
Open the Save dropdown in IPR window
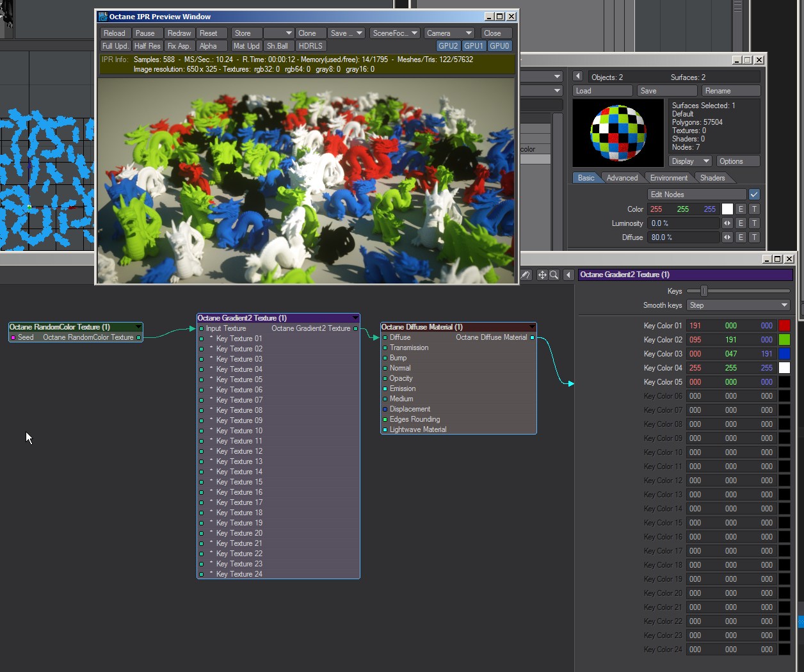(346, 33)
